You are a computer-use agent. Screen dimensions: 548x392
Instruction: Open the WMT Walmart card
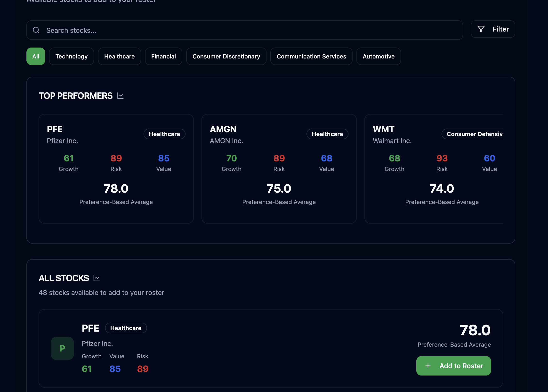point(434,169)
